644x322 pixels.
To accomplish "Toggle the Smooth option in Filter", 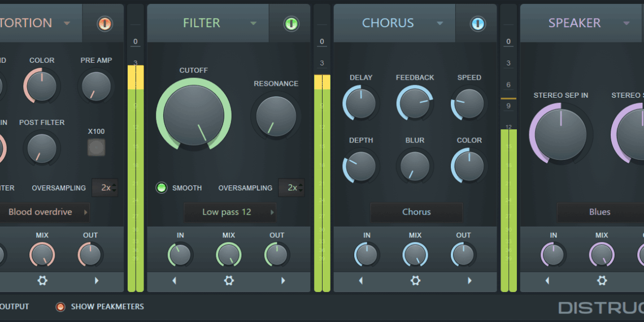I will pos(162,188).
